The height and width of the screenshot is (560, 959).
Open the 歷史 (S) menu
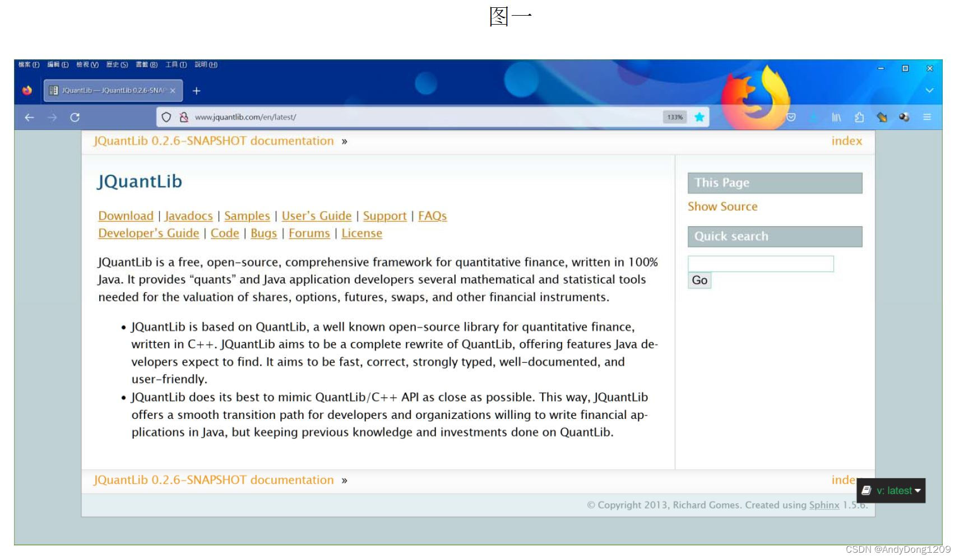click(x=117, y=65)
